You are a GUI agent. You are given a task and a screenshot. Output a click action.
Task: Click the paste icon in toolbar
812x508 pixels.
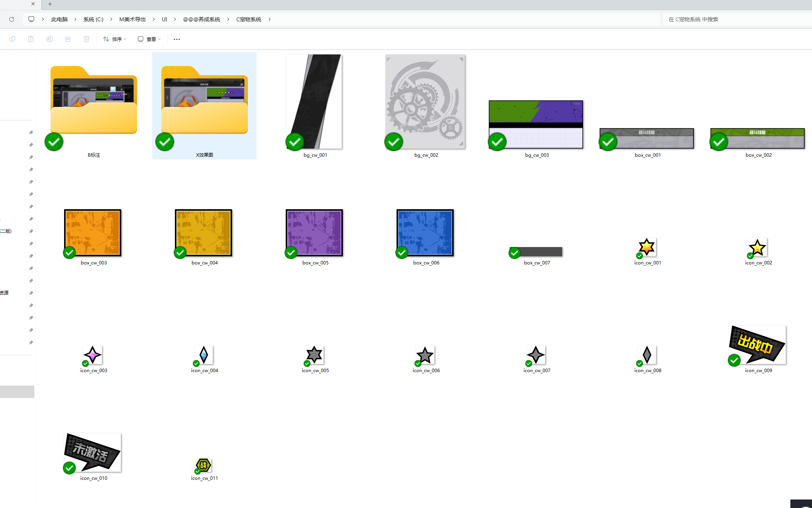pyautogui.click(x=31, y=39)
